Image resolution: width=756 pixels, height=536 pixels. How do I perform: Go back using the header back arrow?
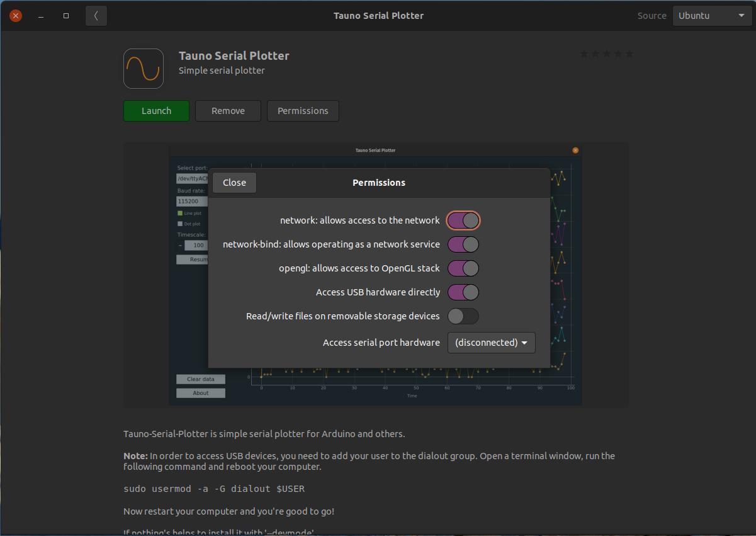pyautogui.click(x=96, y=16)
